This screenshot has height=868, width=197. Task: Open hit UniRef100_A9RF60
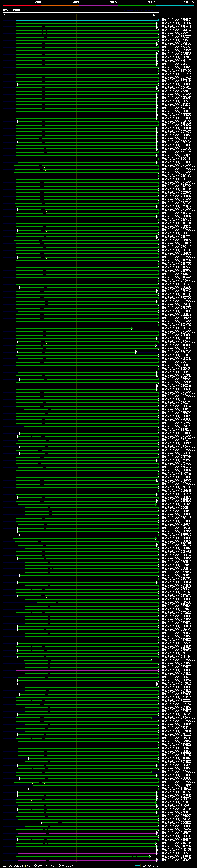point(177,30)
